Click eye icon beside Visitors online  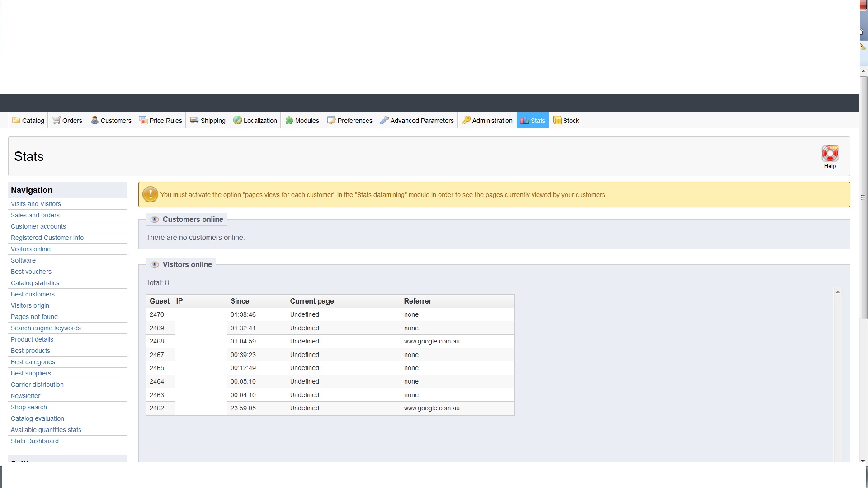click(155, 265)
